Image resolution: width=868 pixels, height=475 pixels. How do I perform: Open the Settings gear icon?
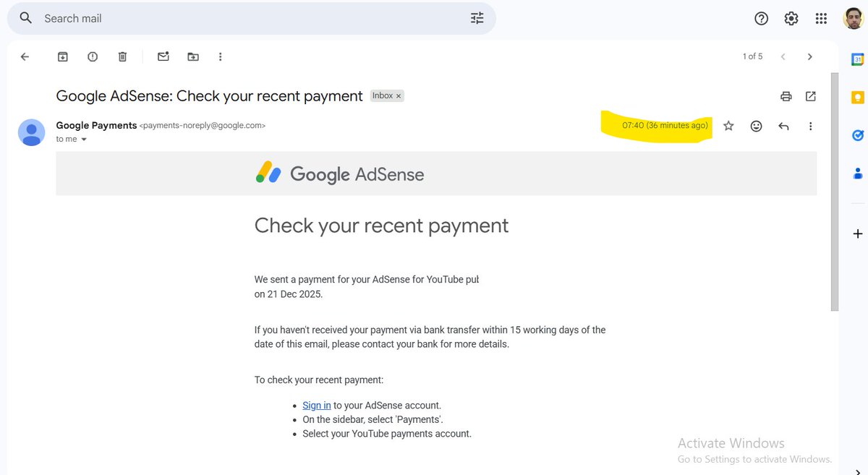791,19
